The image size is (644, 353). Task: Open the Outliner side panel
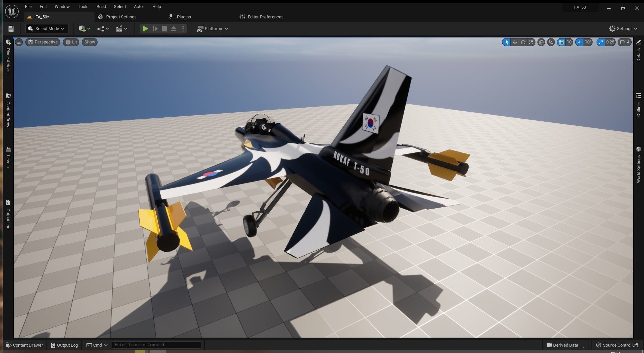click(638, 105)
